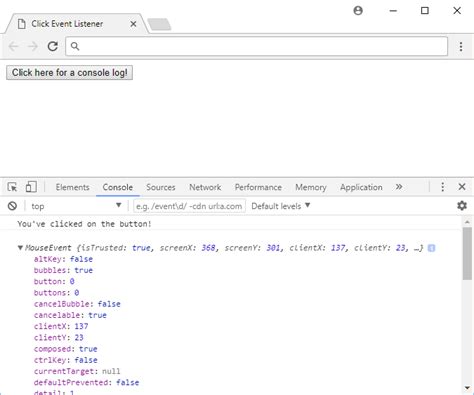Open the DevTools three-dot customize menu
Screen dimensions: 474x395
pyautogui.click(x=443, y=187)
